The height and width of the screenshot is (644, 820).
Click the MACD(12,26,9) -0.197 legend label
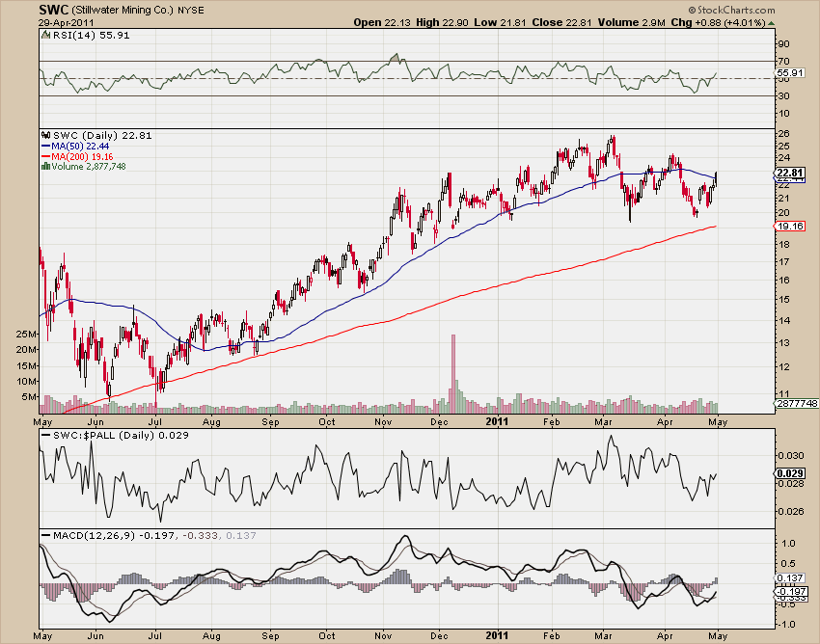tap(114, 536)
